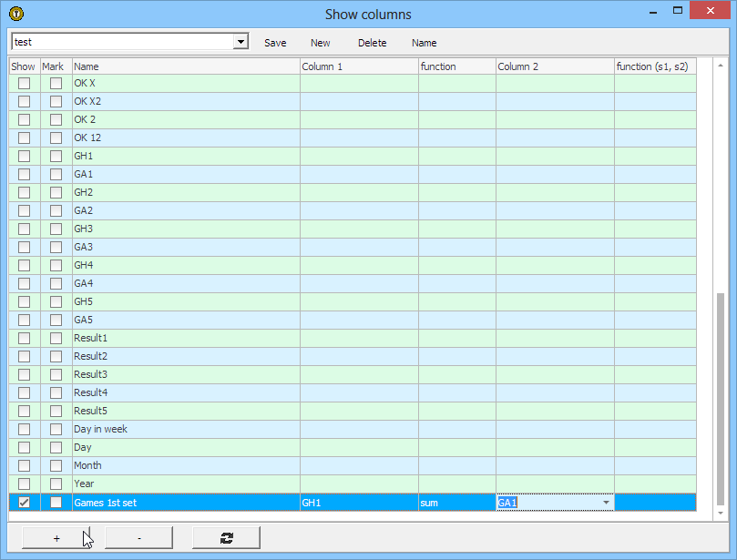The height and width of the screenshot is (560, 737).
Task: Click the plus button to add row
Action: [x=56, y=538]
